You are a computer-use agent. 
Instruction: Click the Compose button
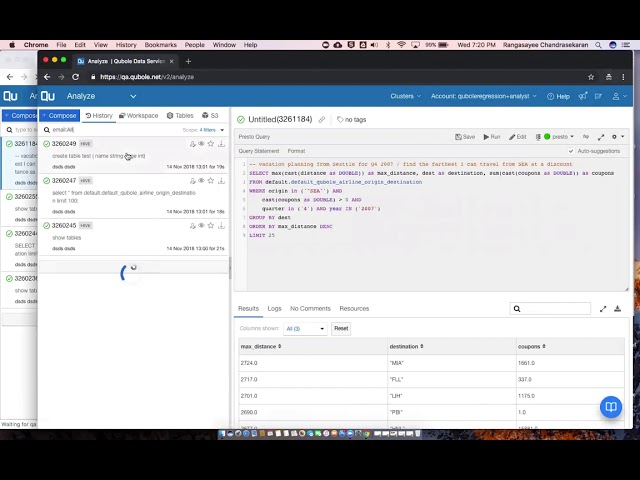[60, 116]
